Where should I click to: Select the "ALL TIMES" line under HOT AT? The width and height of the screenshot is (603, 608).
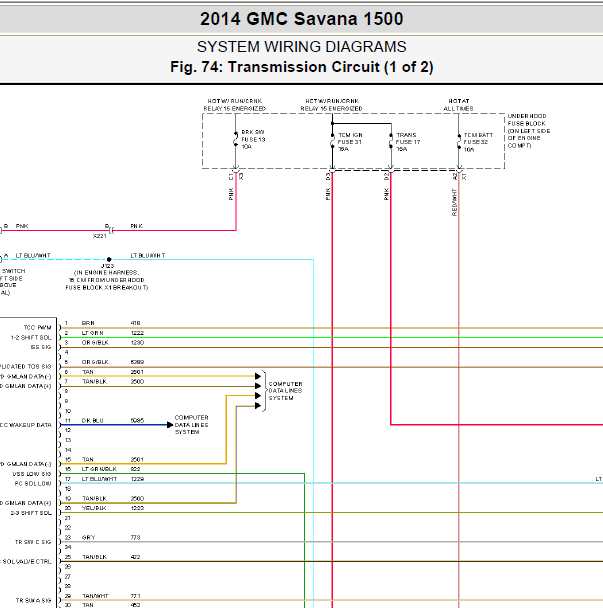point(458,109)
